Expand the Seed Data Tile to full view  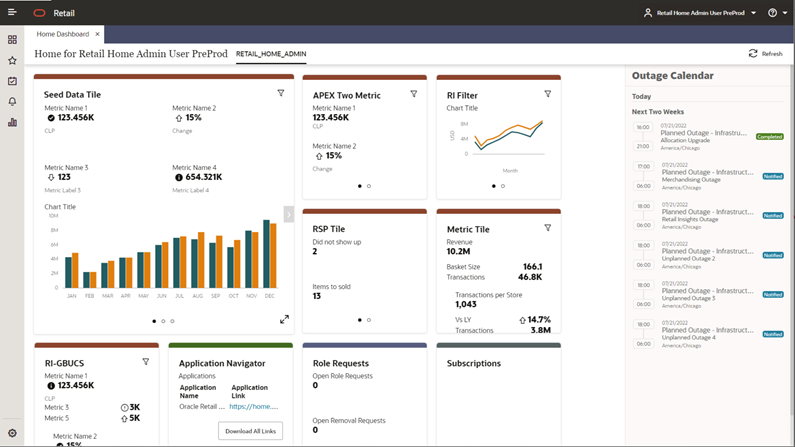[x=284, y=320]
